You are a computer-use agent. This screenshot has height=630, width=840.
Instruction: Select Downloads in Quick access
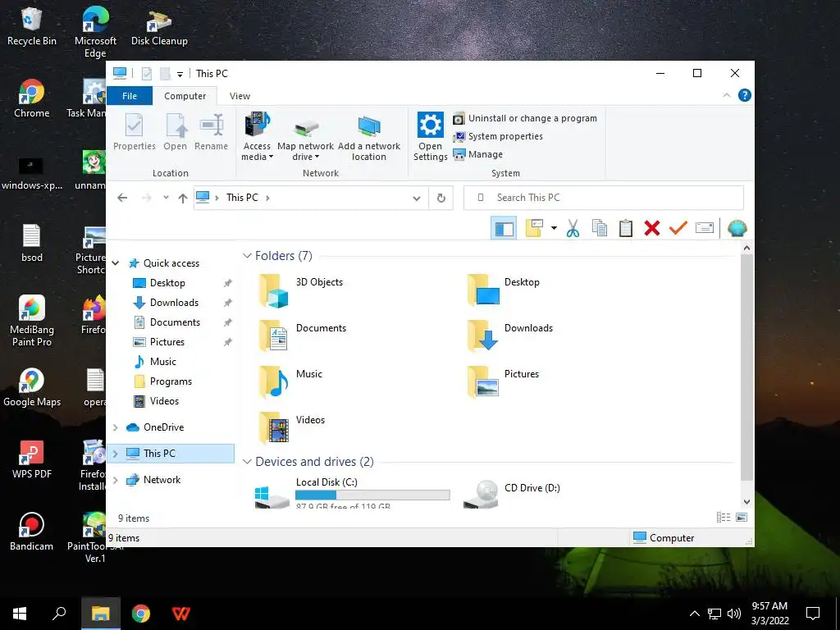[174, 303]
